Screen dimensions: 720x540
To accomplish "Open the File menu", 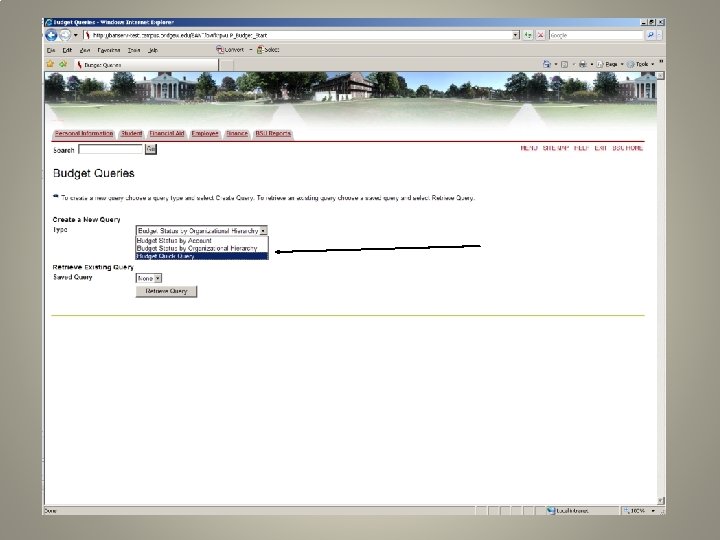I will pos(51,50).
